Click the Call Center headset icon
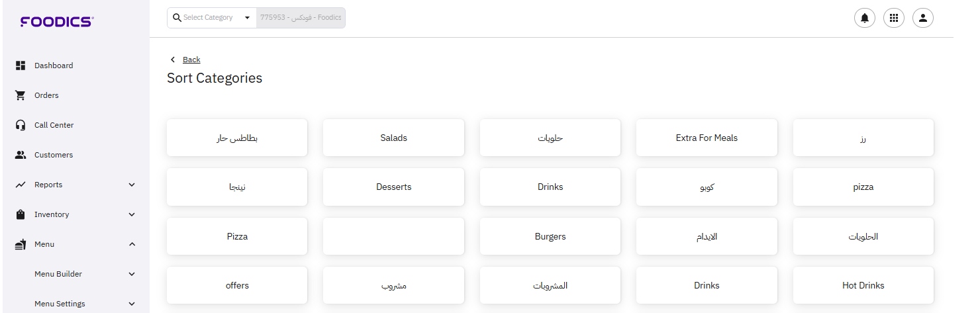This screenshot has width=980, height=313. tap(21, 125)
